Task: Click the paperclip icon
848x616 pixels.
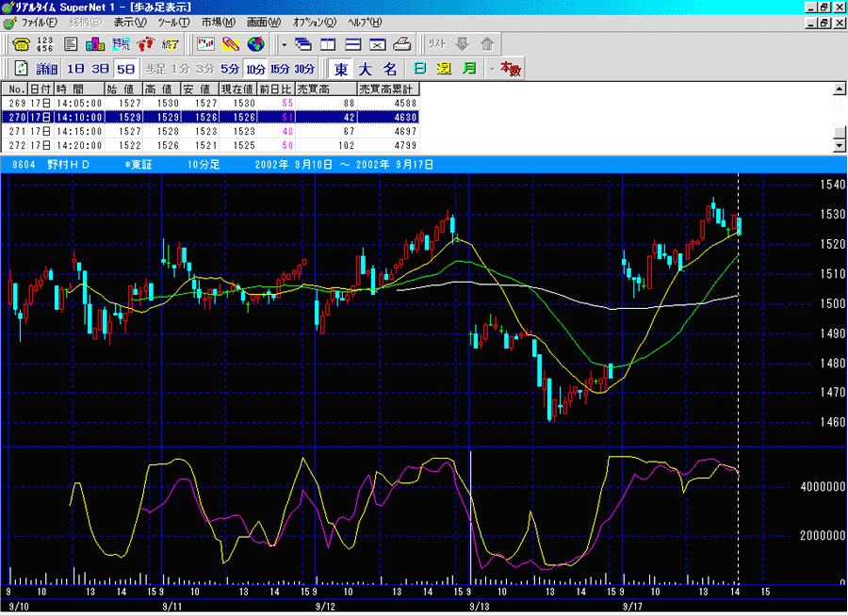Action: [x=231, y=44]
